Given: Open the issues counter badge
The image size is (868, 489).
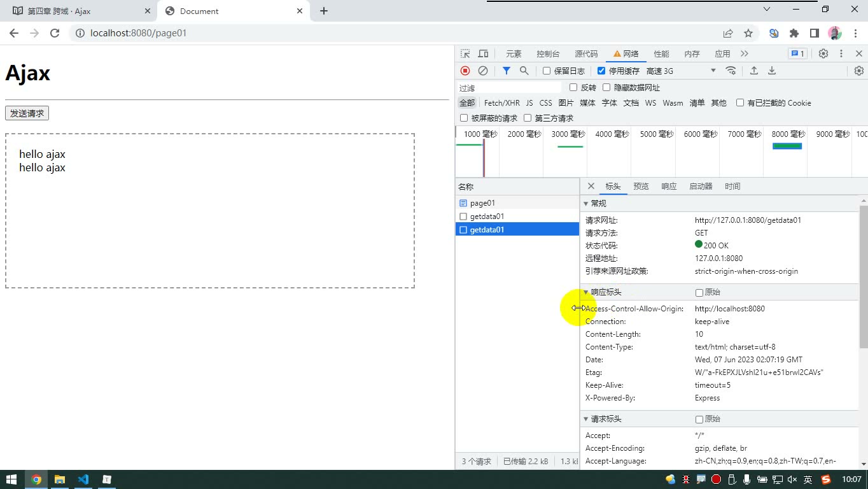Looking at the screenshot, I should (797, 53).
